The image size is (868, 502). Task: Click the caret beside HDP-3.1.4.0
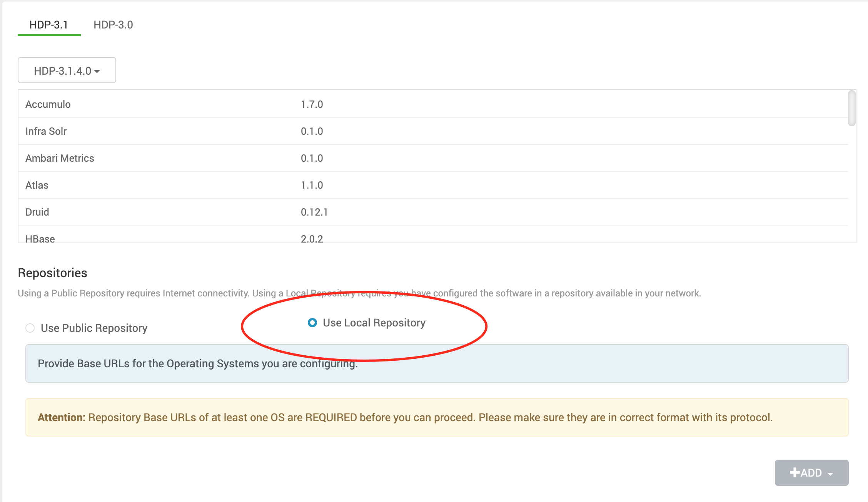(x=97, y=71)
